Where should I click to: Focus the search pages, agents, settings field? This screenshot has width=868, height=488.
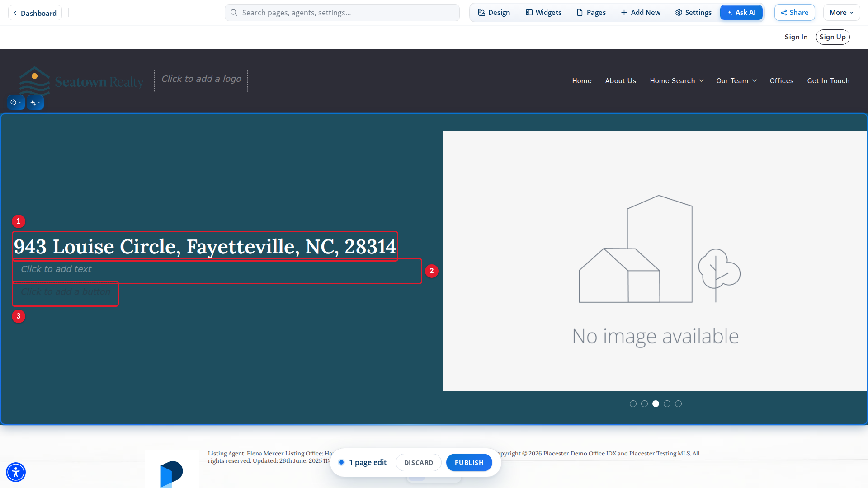point(342,13)
